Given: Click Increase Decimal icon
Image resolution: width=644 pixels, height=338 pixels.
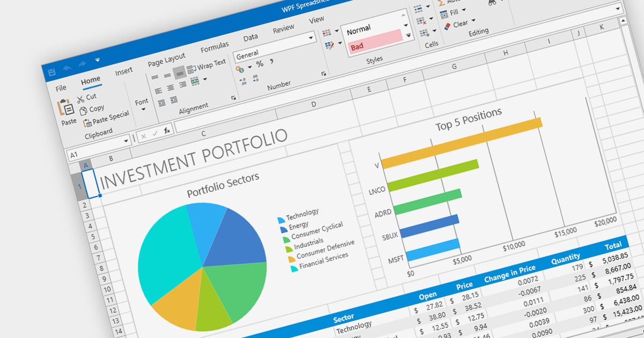Looking at the screenshot, I should click(x=243, y=82).
